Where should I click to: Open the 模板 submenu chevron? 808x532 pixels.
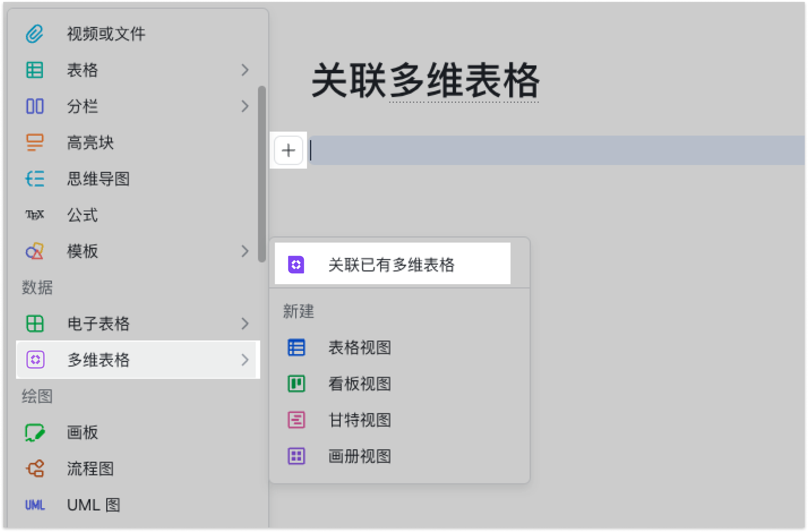(x=245, y=251)
